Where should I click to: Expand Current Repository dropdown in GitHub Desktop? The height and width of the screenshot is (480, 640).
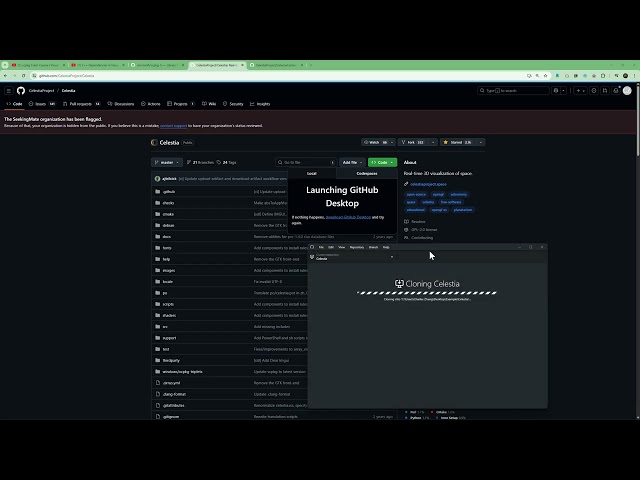352,257
